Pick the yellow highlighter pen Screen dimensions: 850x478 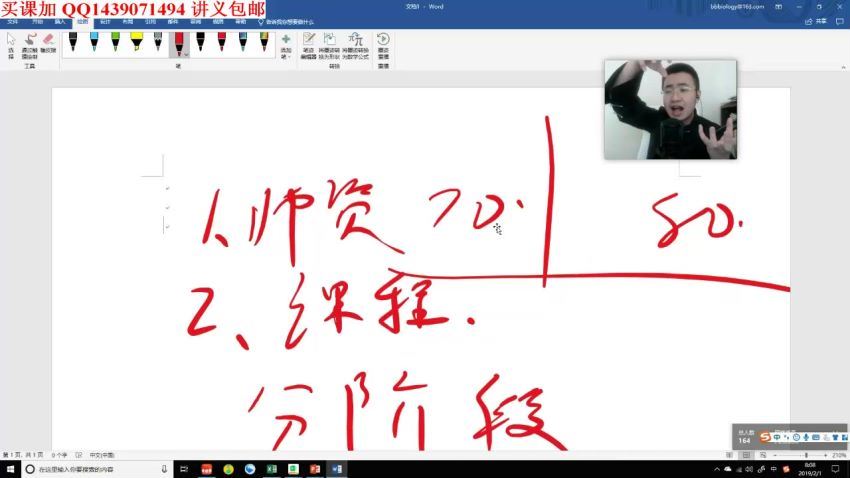136,42
